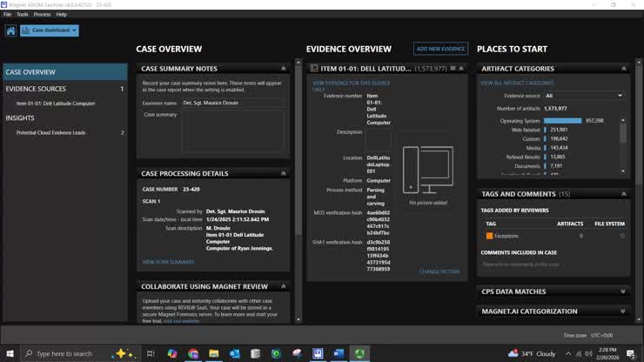Open Potential Cloud Evidence Leads

(51, 133)
